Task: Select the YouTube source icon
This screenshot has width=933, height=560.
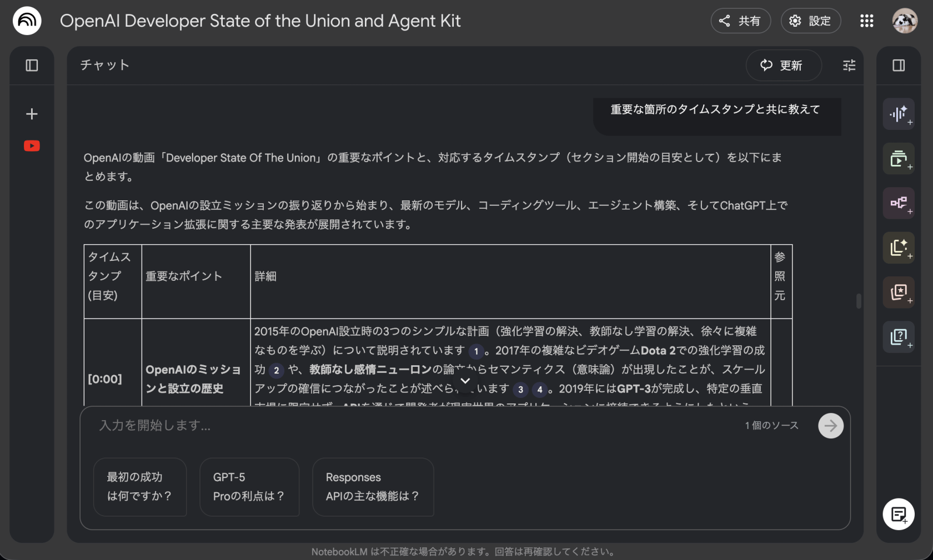Action: (32, 146)
